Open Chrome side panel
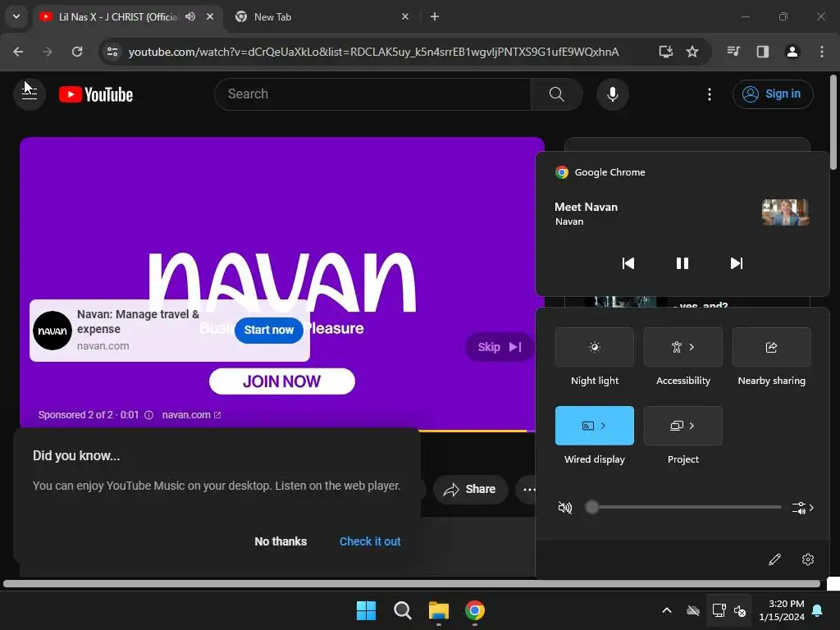 point(763,52)
